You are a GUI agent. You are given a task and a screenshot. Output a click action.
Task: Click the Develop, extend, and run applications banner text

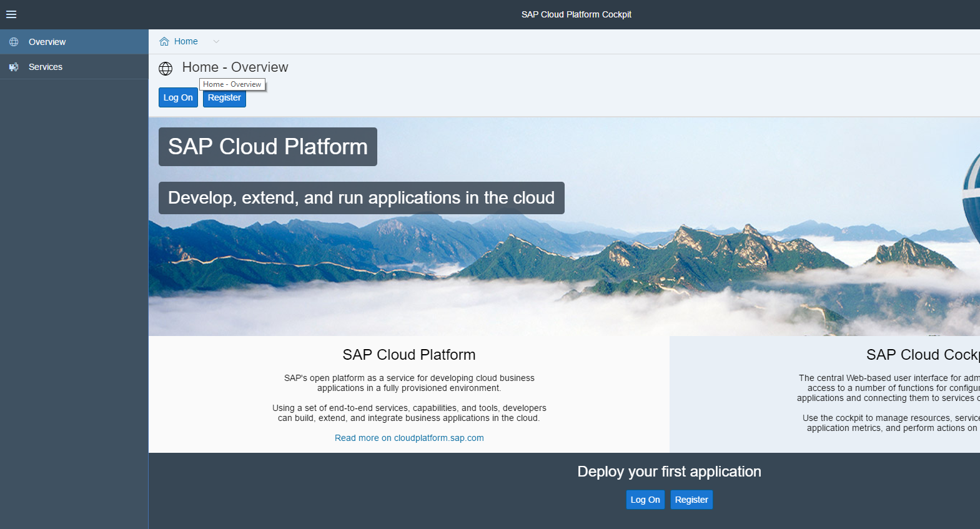coord(362,198)
